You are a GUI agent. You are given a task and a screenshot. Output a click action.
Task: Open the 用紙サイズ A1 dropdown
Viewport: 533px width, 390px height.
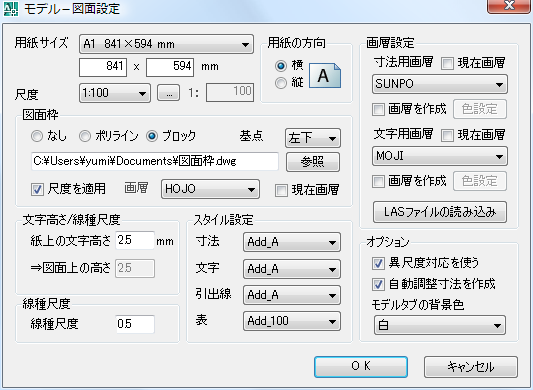coord(166,44)
